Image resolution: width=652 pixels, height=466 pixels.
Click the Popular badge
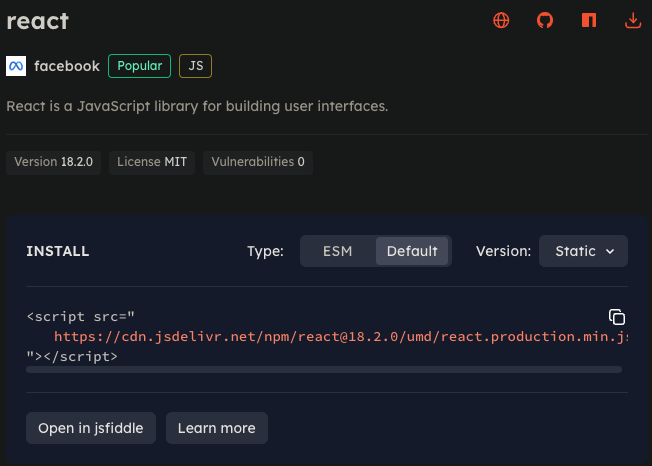[x=139, y=66]
